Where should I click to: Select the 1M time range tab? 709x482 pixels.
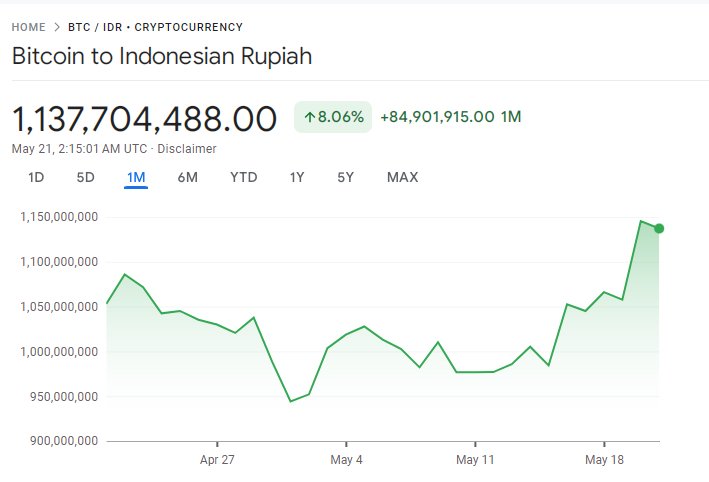point(136,178)
